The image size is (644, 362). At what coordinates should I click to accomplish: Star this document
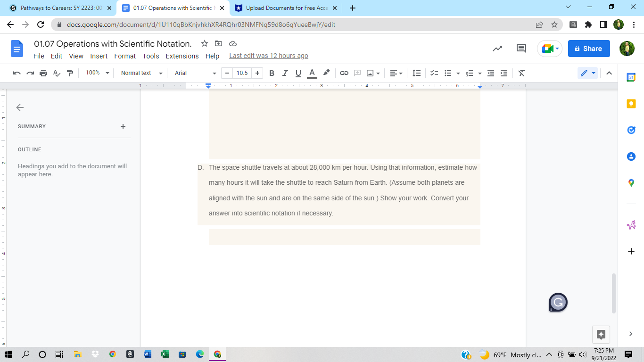[205, 43]
